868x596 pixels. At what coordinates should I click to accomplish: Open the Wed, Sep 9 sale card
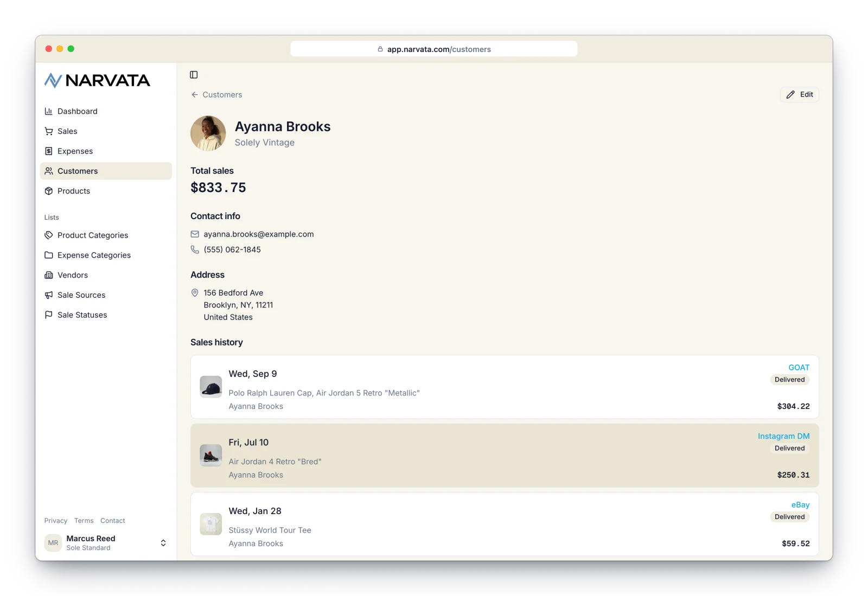click(x=505, y=387)
